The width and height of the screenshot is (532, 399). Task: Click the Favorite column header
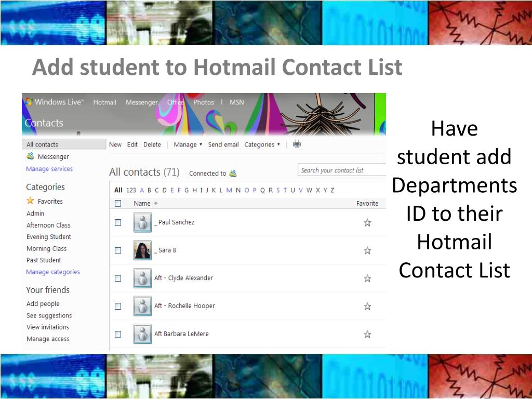[367, 203]
